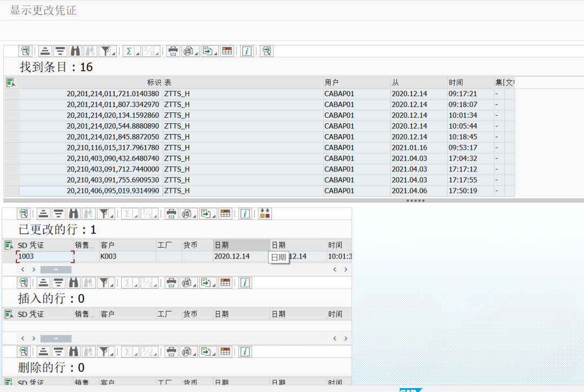Click last details icon in 找到条目 toolbar
Viewport: 584px width, 392px height.
[x=267, y=51]
